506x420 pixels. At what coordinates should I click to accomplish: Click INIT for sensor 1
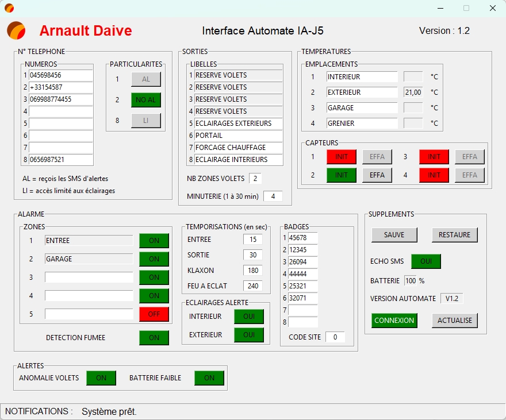point(342,157)
